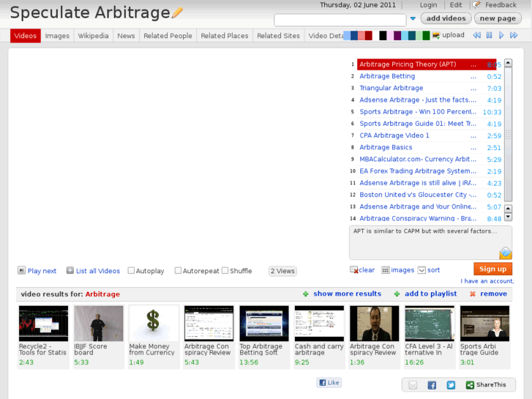This screenshot has width=532, height=399.
Task: Play 'Adsense Arbitrage - Just the facts' from playlist
Action: pos(418,100)
